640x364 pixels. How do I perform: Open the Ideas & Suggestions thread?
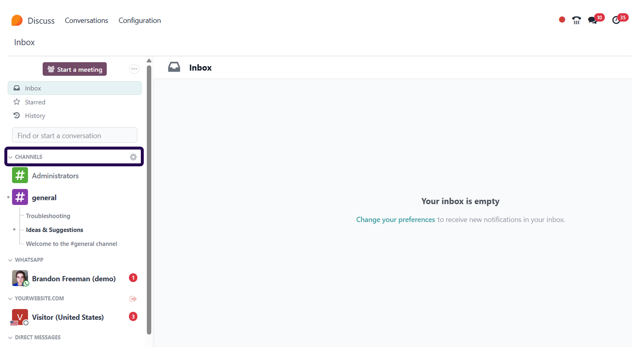pyautogui.click(x=55, y=230)
